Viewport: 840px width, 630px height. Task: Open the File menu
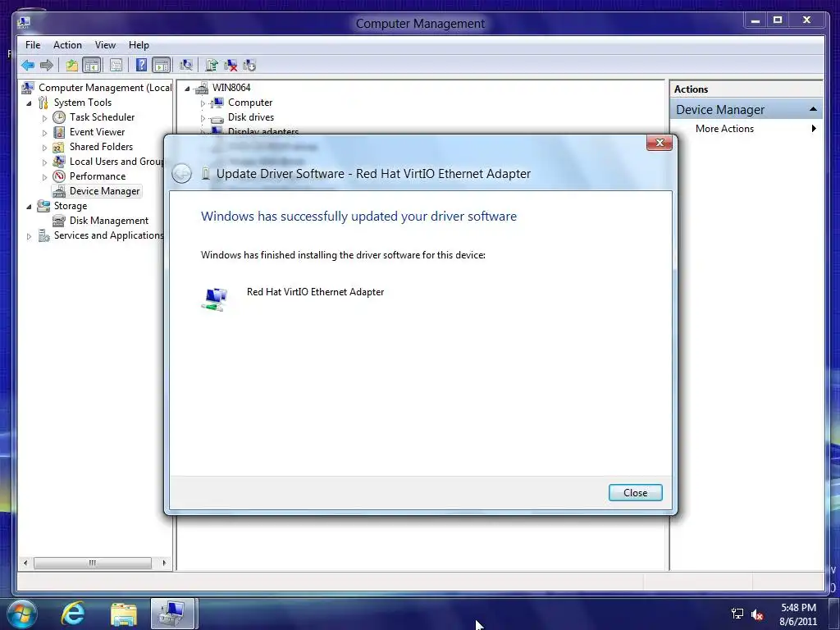33,45
